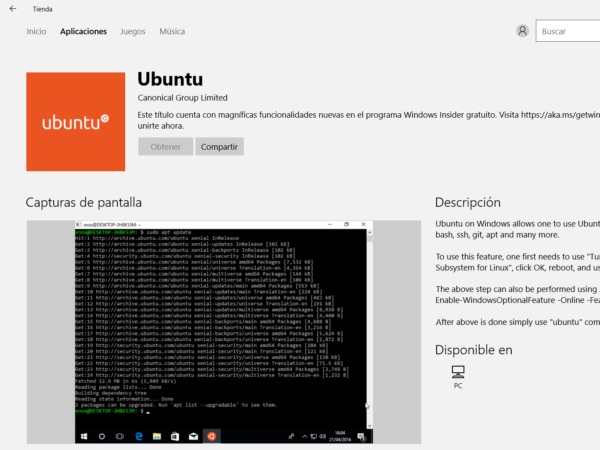The image size is (600, 450).
Task: Click the Buscar search field
Action: (x=568, y=31)
